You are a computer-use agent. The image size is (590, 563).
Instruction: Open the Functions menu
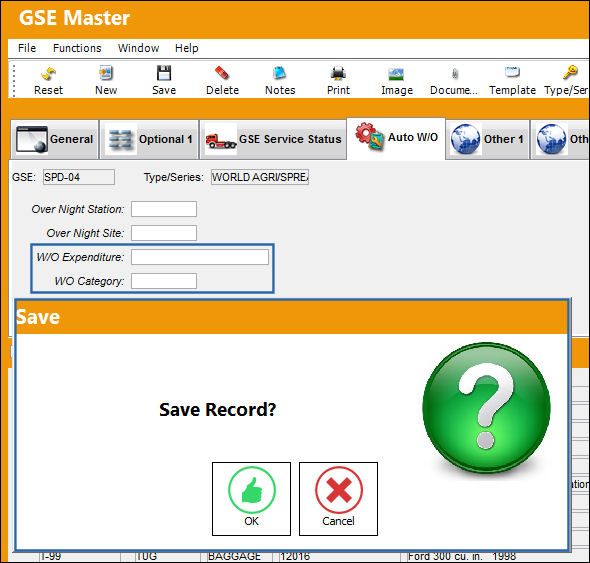(77, 48)
